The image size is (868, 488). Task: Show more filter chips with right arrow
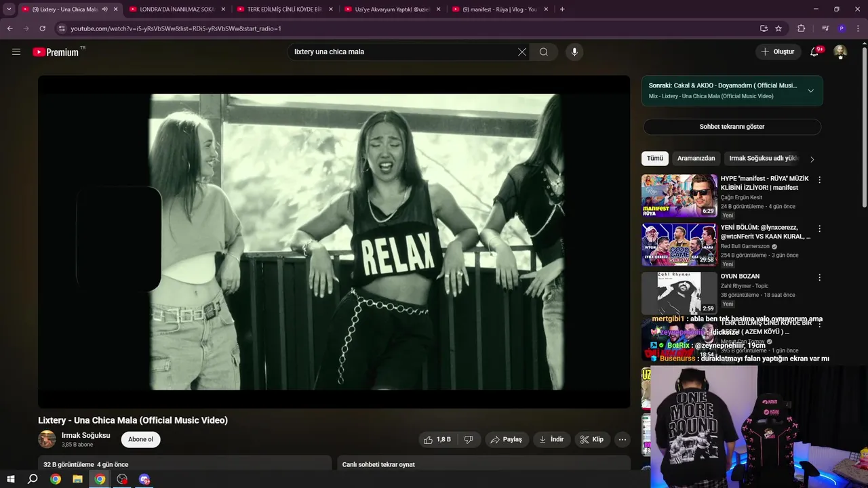812,159
